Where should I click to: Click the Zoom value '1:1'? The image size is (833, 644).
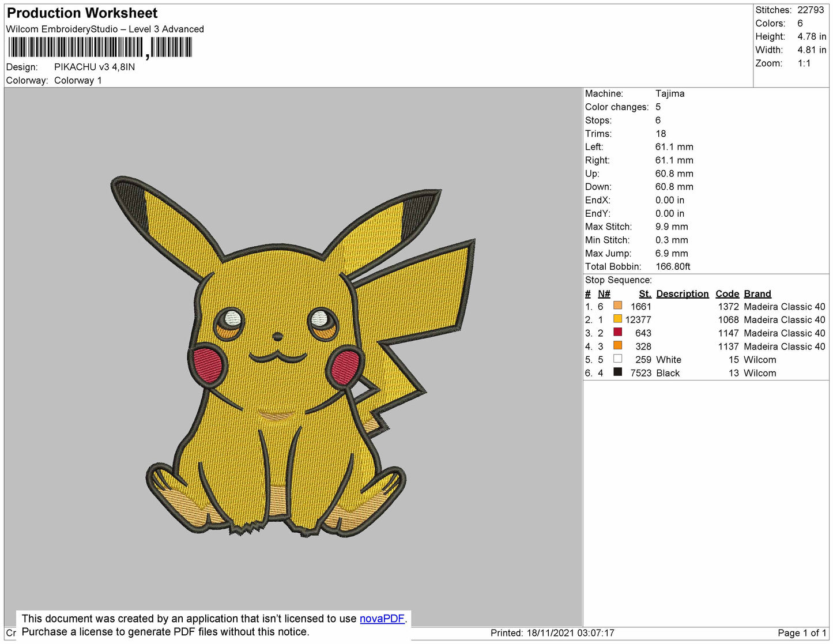(x=804, y=63)
